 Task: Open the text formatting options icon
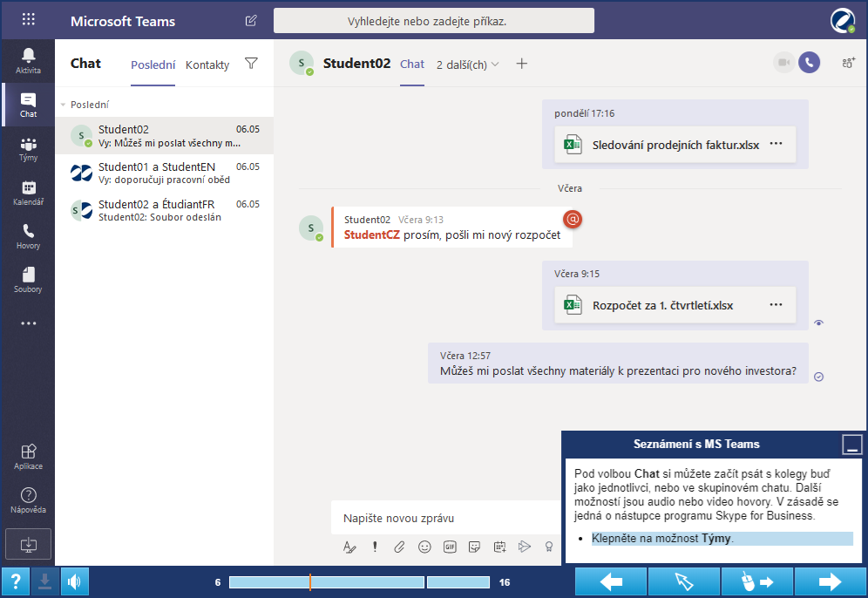tap(349, 547)
